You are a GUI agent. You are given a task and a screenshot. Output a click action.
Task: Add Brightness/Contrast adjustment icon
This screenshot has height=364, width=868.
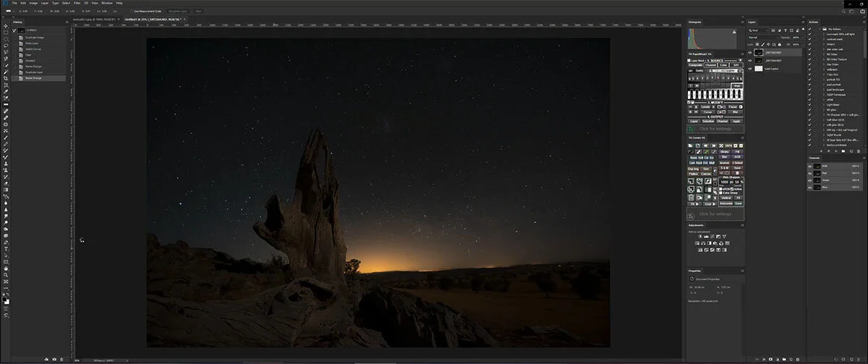[699, 237]
